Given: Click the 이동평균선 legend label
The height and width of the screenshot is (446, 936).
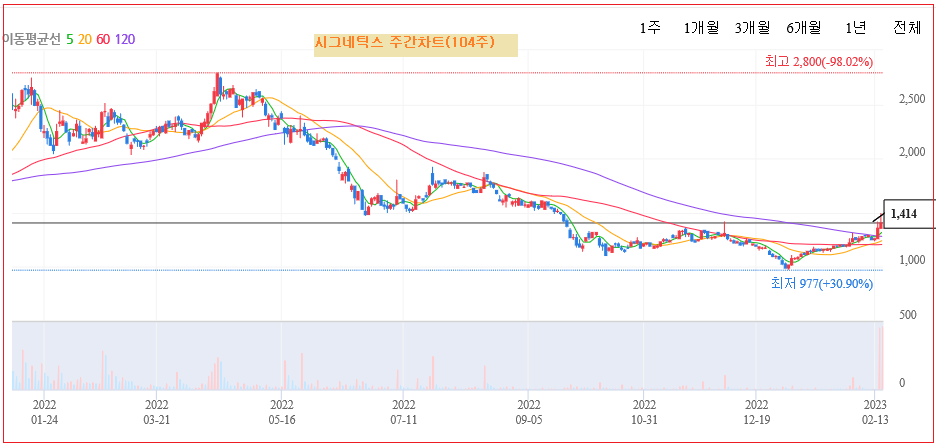Looking at the screenshot, I should (31, 39).
